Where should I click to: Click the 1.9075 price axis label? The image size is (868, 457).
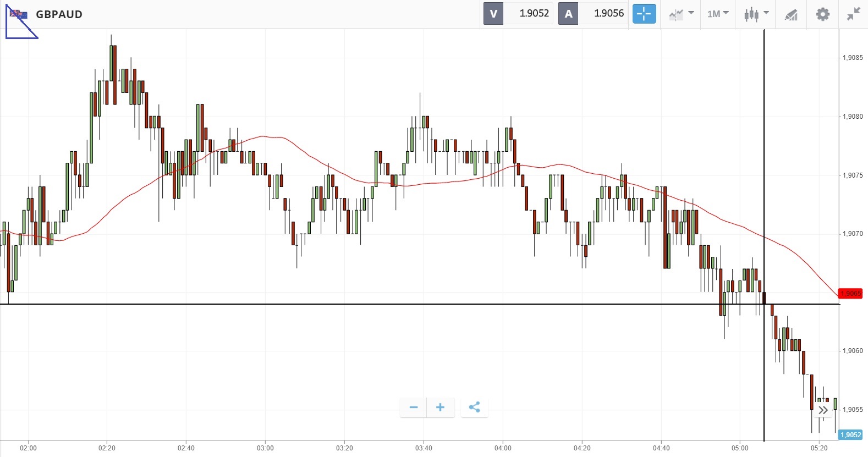coord(853,175)
